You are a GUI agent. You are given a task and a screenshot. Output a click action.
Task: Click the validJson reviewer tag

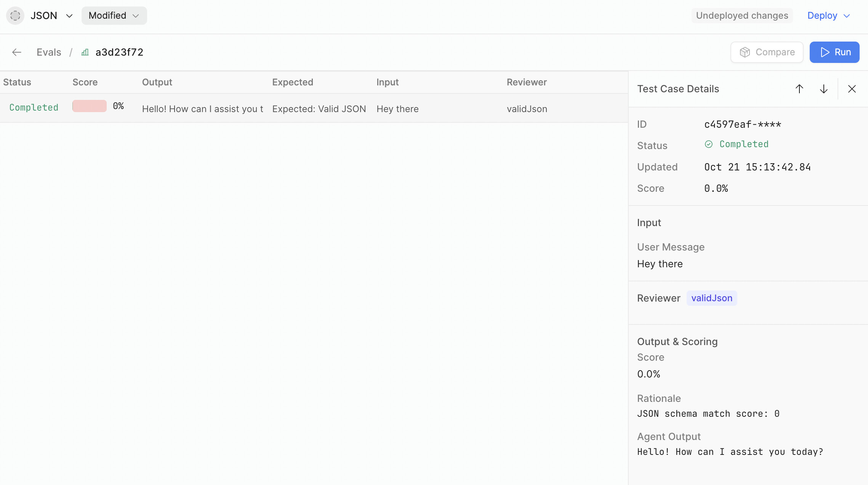click(x=711, y=298)
